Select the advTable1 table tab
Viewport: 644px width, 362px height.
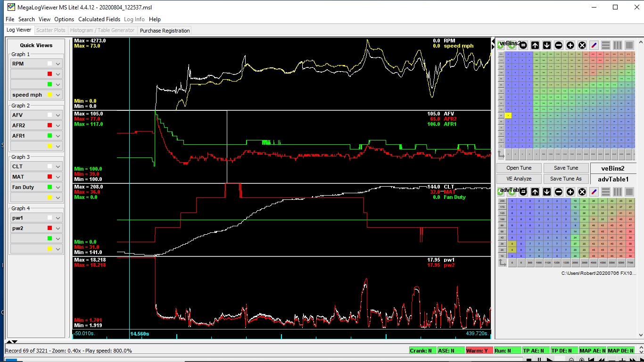[613, 179]
